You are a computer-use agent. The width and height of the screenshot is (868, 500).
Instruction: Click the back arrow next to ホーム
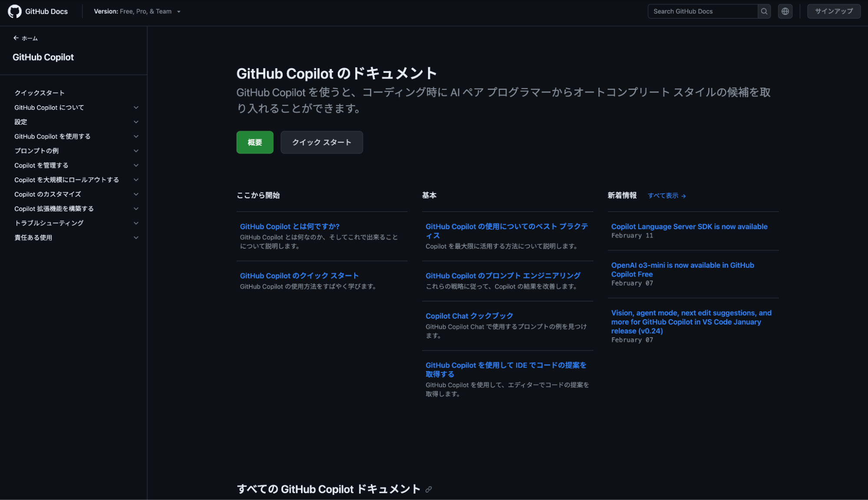pos(16,38)
